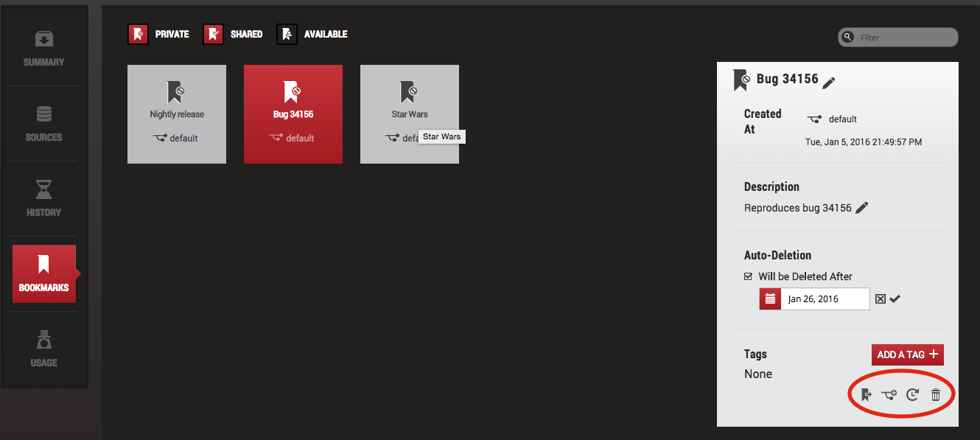The image size is (980, 440).
Task: Open the Usage tab in sidebar
Action: point(44,349)
